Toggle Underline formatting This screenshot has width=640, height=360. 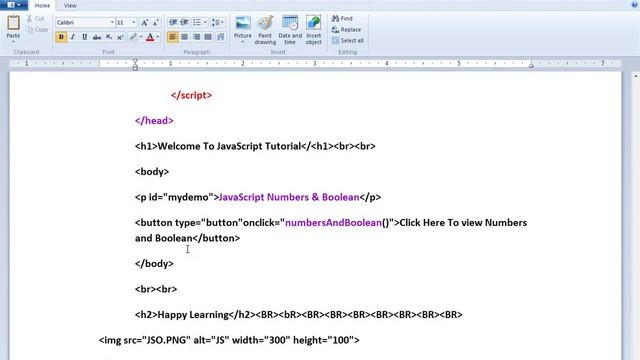84,37
